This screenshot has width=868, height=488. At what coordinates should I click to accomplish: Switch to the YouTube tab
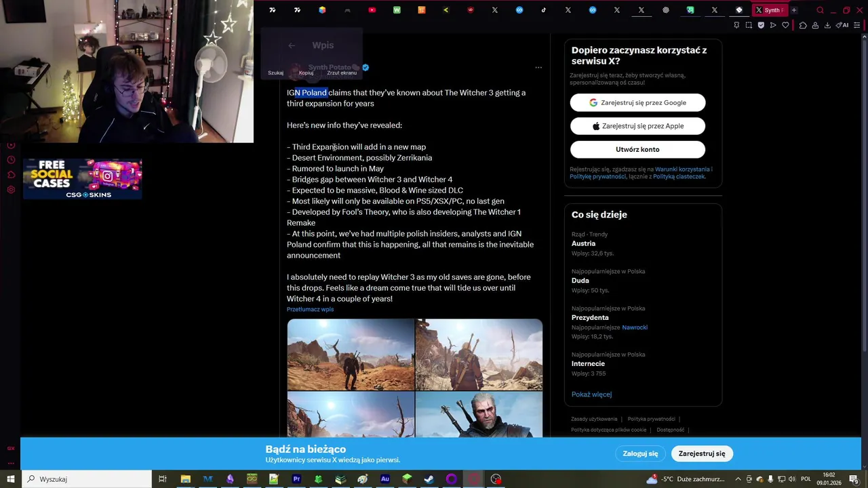pos(372,10)
